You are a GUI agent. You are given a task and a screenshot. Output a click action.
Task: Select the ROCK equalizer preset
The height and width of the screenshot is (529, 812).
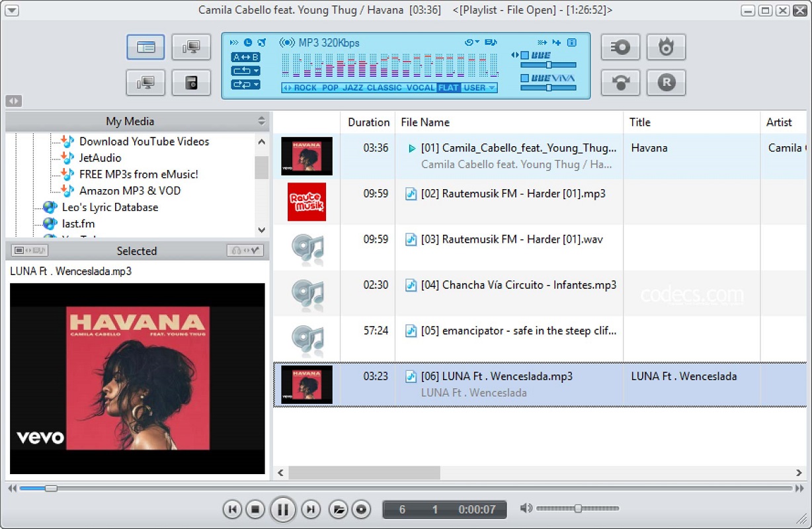305,88
